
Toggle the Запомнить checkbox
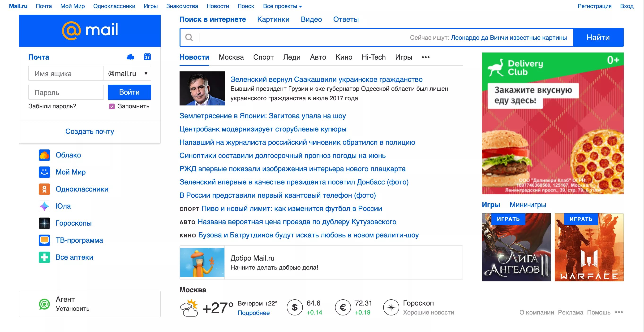click(x=112, y=106)
